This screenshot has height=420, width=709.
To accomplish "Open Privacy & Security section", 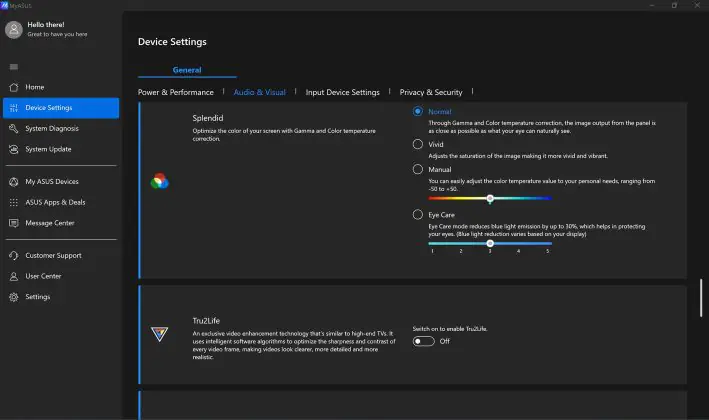I will (x=431, y=92).
